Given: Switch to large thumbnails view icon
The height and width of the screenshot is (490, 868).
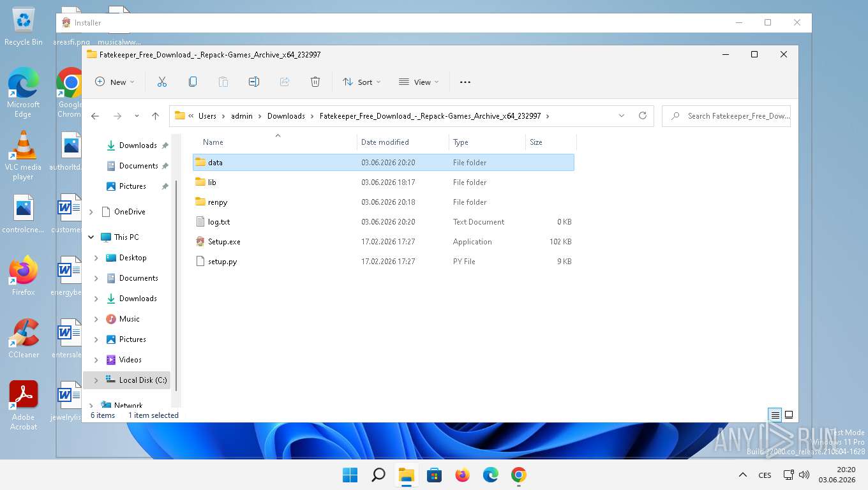Looking at the screenshot, I should pos(789,415).
